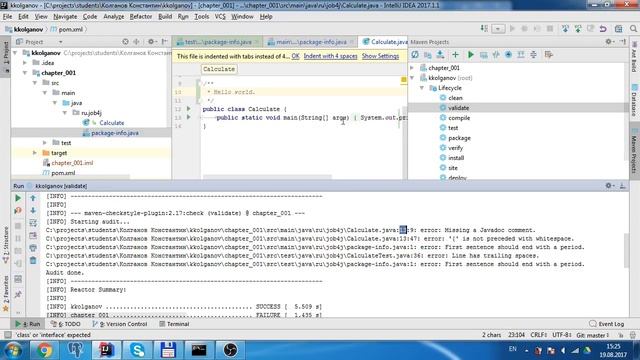Viewport: 640px width, 360px height.
Task: Open the Terminal tool window
Action: click(x=174, y=324)
